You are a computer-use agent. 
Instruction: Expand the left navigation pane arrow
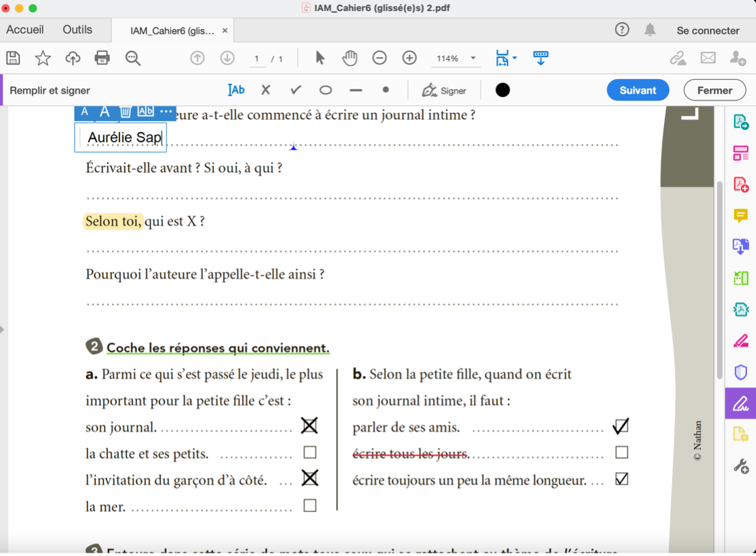click(x=3, y=329)
